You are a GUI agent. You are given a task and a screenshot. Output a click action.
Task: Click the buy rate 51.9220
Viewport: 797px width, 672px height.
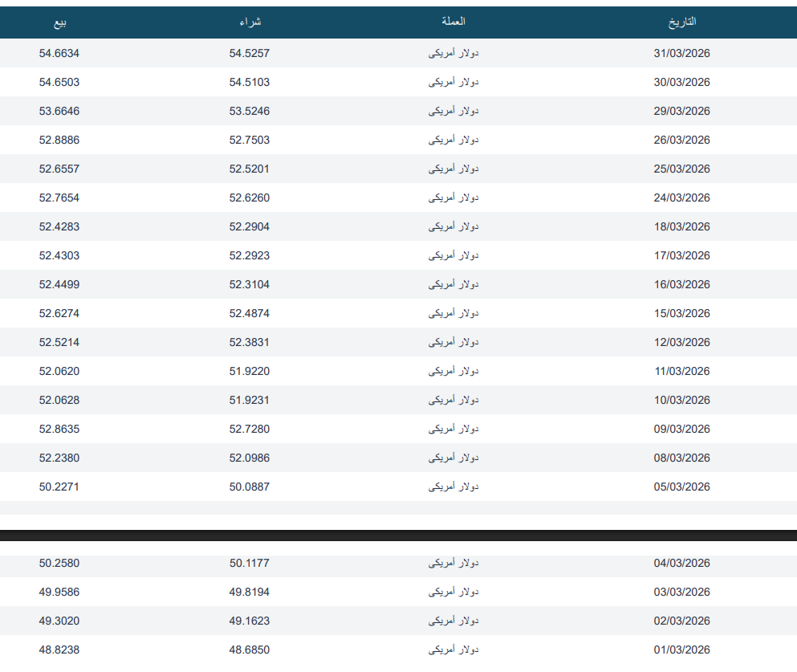click(250, 371)
